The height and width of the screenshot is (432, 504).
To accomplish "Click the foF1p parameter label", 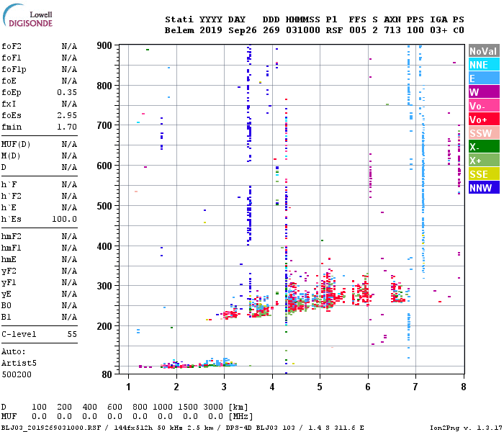I will [x=14, y=69].
